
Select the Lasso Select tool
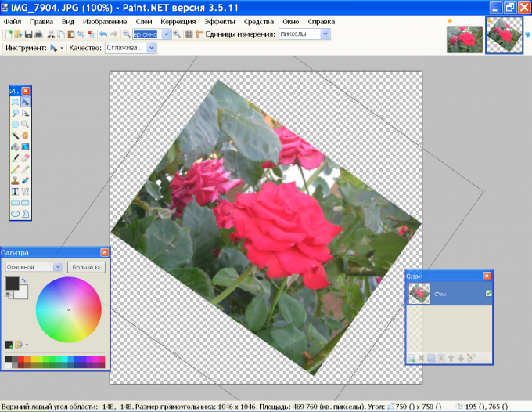(x=15, y=113)
